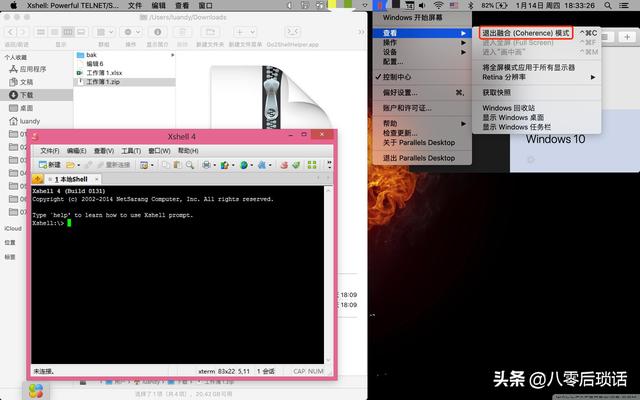Viewport: 640px width, 400px height.
Task: Open the Xshell 编辑(E) menu
Action: [77, 151]
